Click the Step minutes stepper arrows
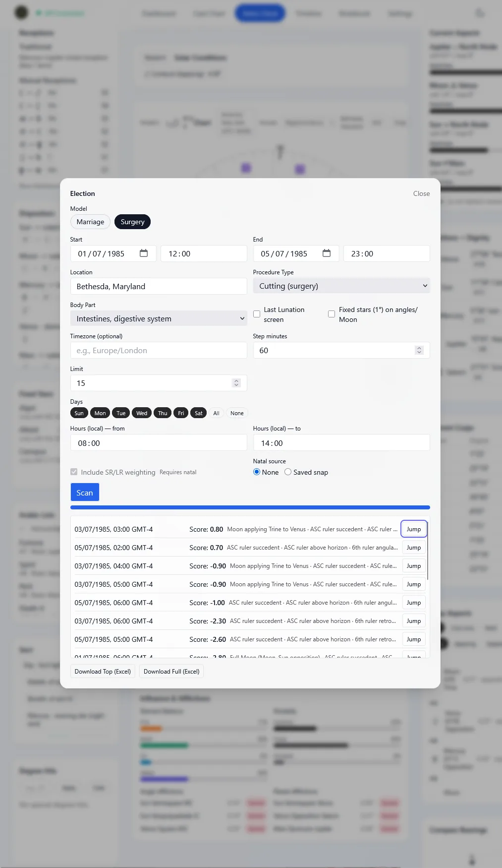This screenshot has height=868, width=502. pyautogui.click(x=419, y=350)
